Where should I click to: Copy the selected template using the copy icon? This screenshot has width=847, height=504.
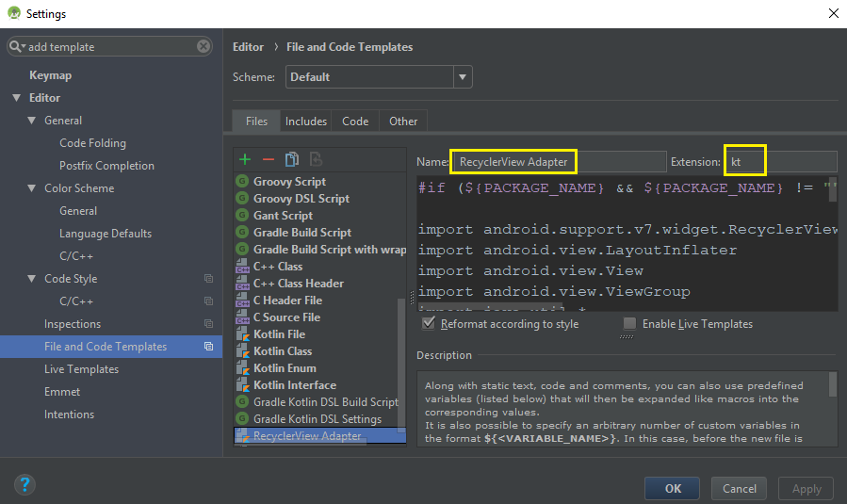point(292,159)
